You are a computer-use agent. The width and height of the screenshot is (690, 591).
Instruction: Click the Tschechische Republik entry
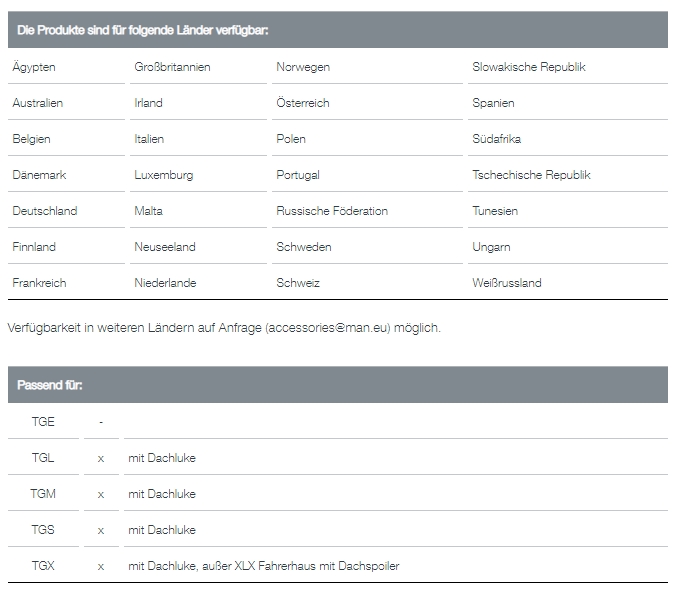point(531,175)
